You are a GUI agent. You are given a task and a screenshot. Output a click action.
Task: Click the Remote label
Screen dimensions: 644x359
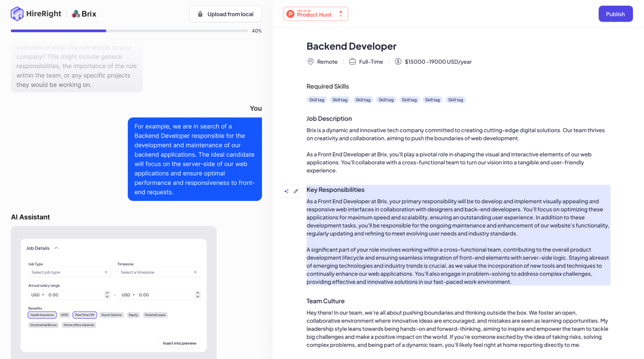pos(327,62)
